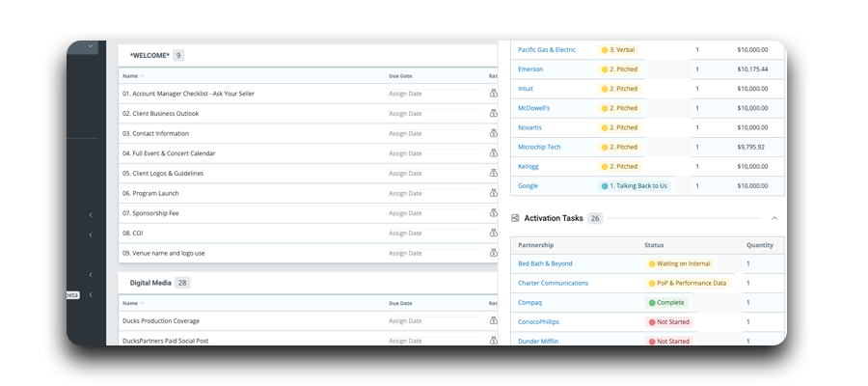Set Assign Date for Ducks Production Coverage
This screenshot has width=868, height=386.
(405, 320)
